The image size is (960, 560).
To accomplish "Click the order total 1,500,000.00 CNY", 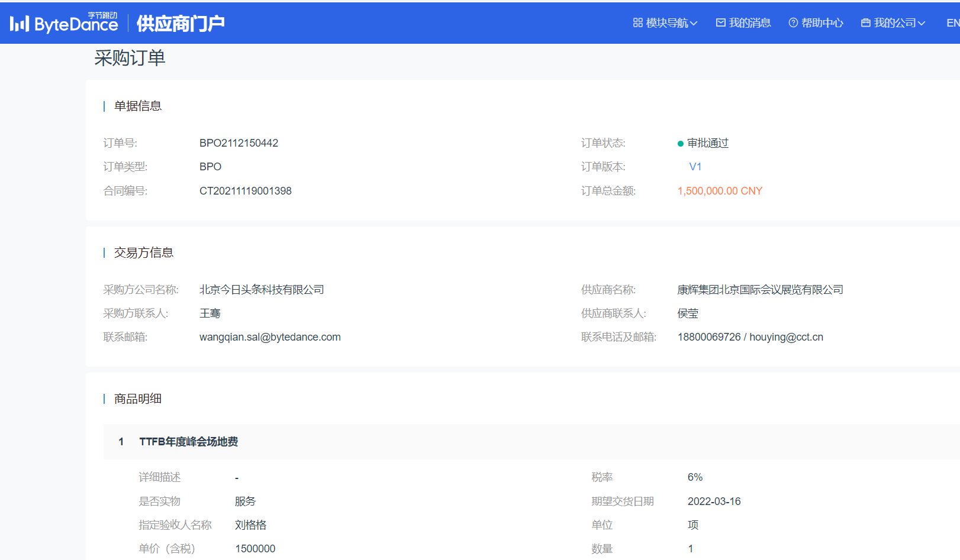I will coord(720,191).
